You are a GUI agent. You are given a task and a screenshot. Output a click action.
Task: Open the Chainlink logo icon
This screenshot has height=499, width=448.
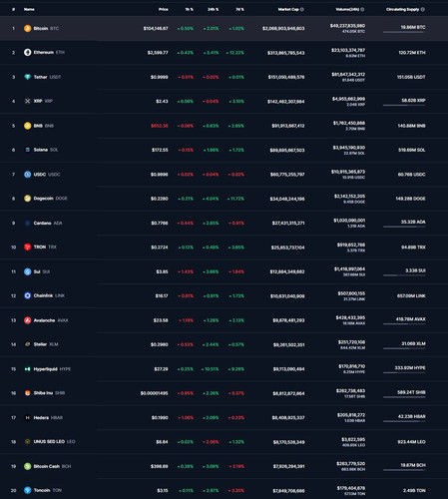coord(28,295)
